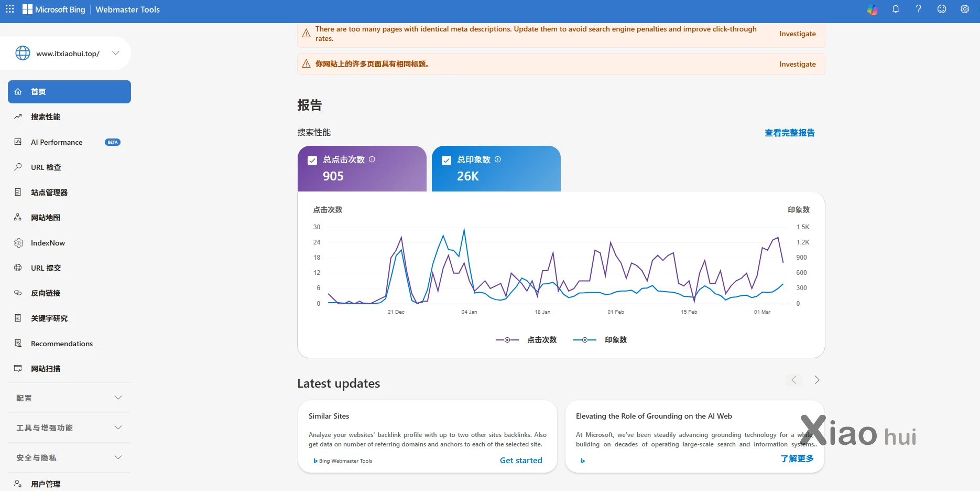Expand the 工具与增强功能 section
This screenshot has height=491, width=980.
[69, 428]
